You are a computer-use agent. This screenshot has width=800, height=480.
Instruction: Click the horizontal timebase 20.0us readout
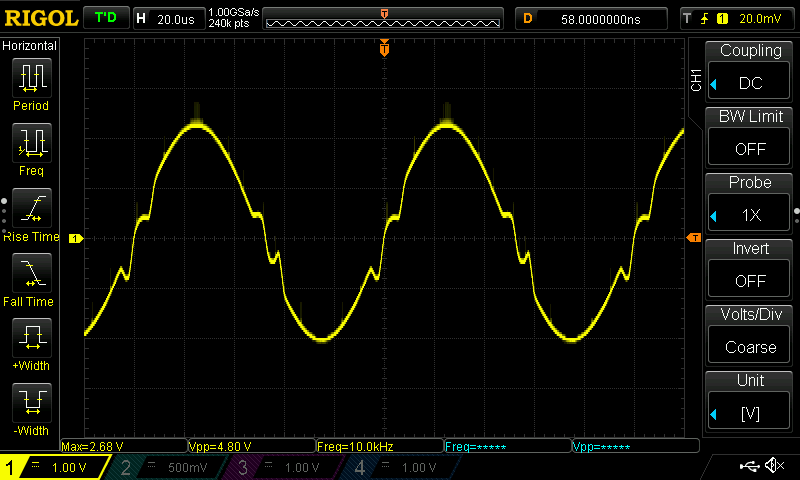(x=168, y=18)
